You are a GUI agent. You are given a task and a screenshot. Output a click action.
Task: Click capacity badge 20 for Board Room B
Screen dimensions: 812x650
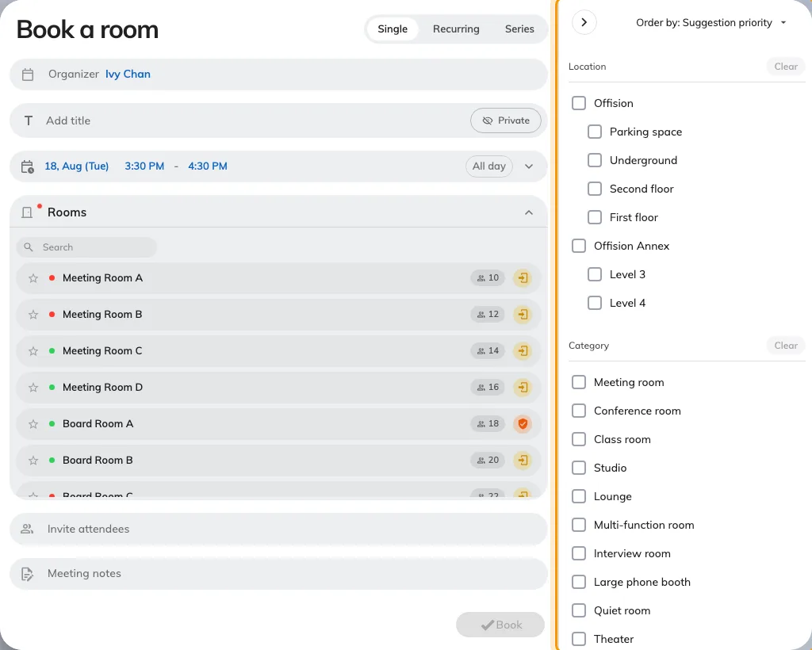(488, 460)
